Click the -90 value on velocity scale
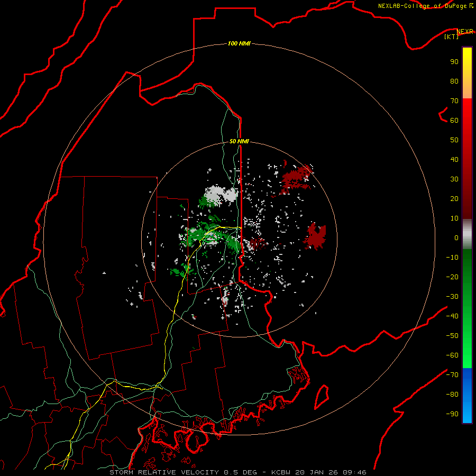This screenshot has width=476, height=476. 452,414
